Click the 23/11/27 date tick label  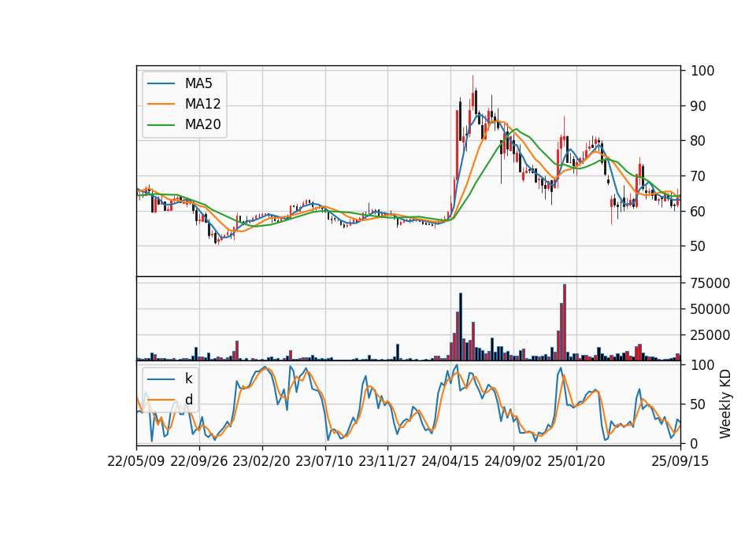click(x=387, y=461)
